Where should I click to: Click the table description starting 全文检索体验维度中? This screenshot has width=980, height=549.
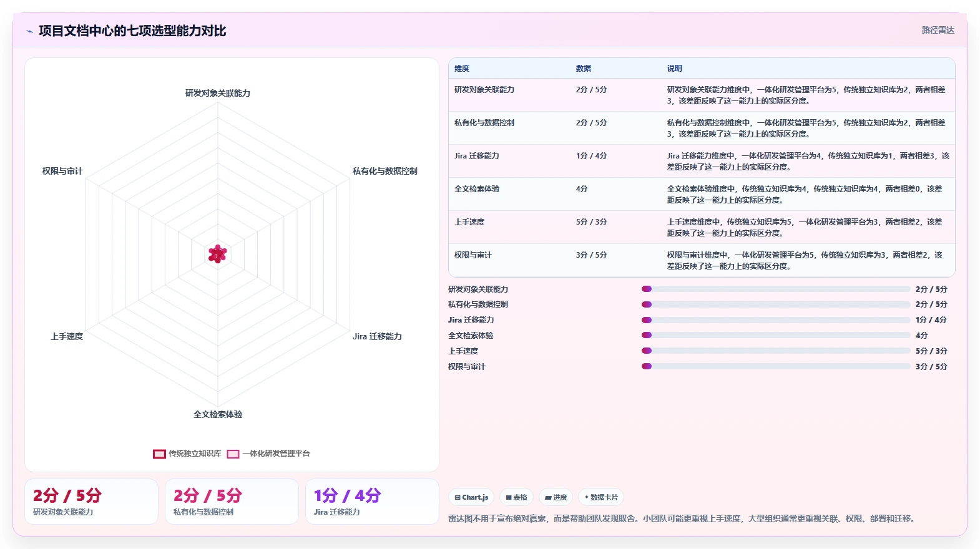(x=805, y=195)
